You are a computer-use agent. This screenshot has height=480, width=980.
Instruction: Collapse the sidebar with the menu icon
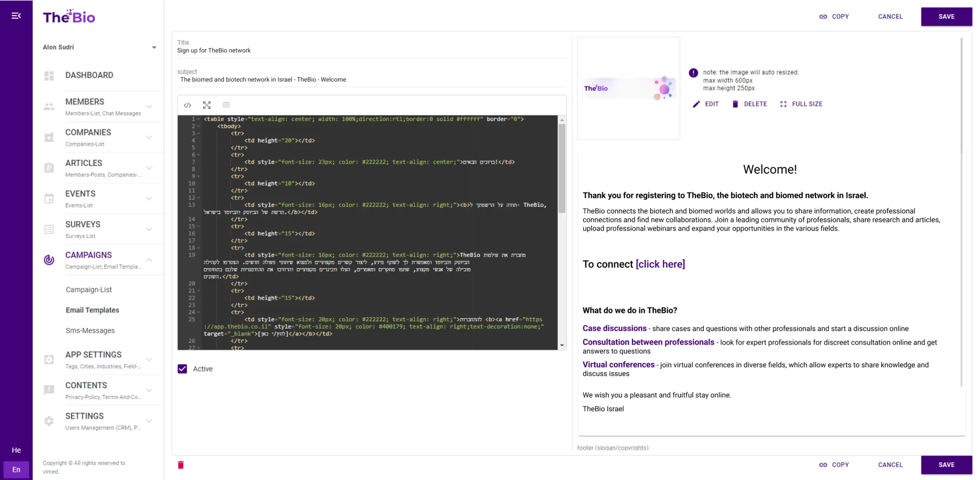pyautogui.click(x=16, y=16)
